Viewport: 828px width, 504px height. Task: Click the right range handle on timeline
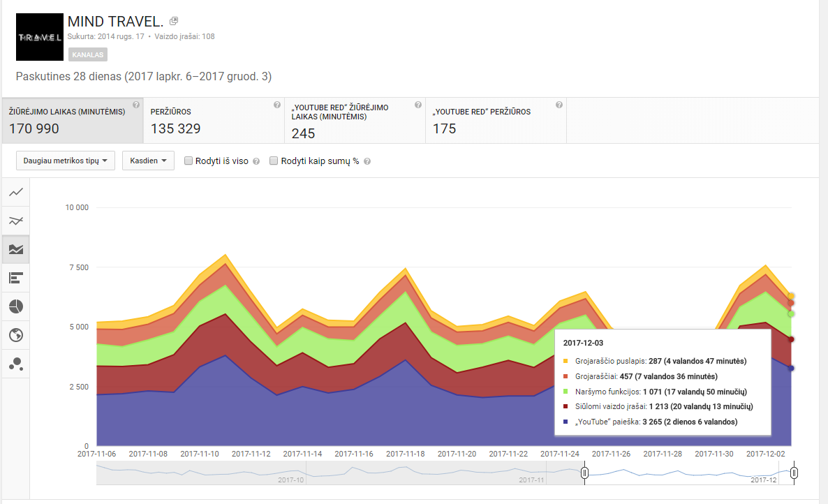click(794, 473)
